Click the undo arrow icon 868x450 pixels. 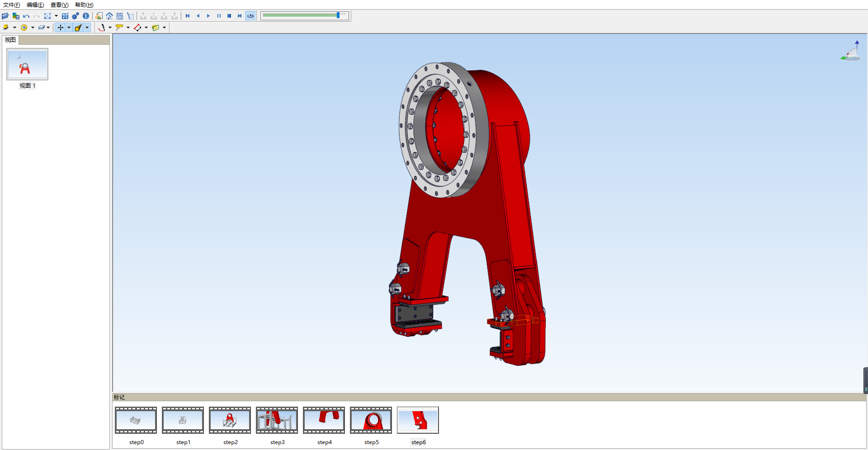coord(26,16)
